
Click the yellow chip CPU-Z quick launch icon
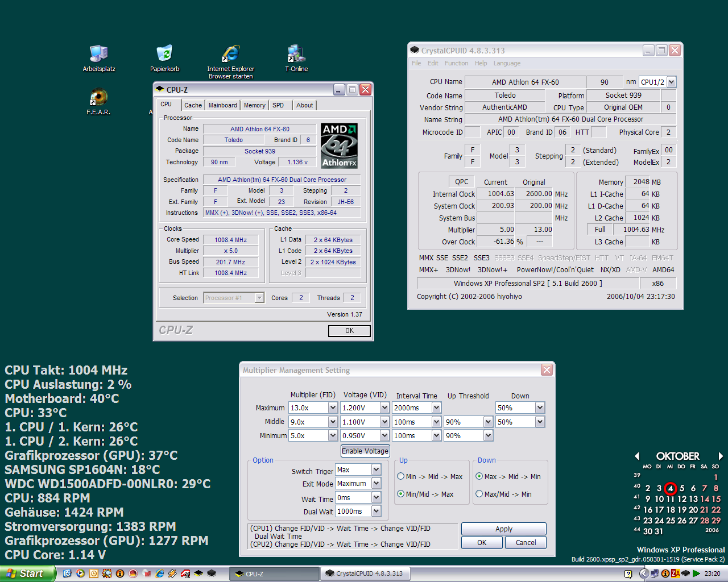click(x=198, y=573)
